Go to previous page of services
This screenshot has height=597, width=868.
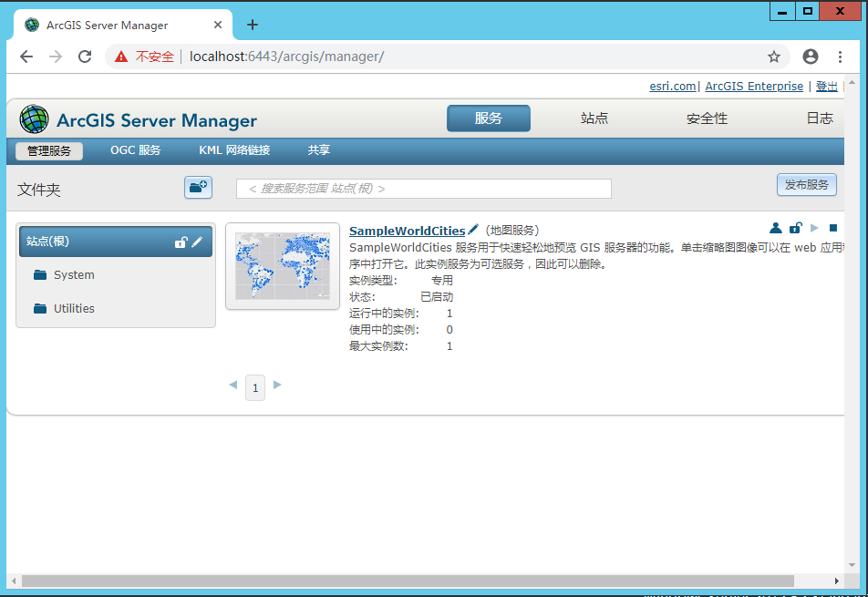click(x=233, y=385)
